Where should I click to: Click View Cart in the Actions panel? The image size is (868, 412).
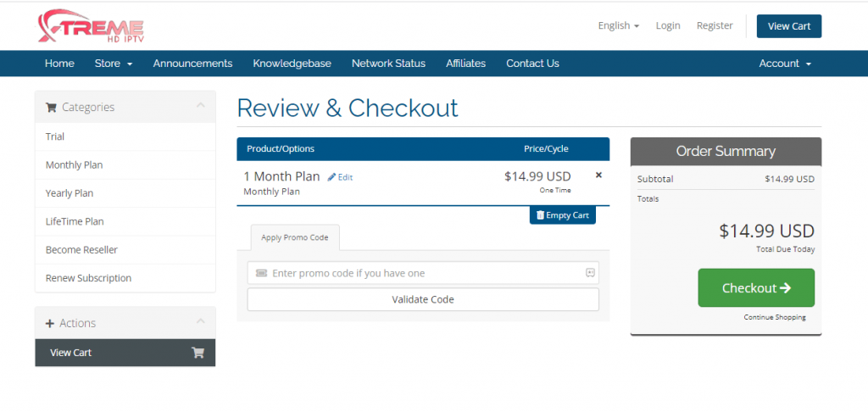[x=125, y=353]
